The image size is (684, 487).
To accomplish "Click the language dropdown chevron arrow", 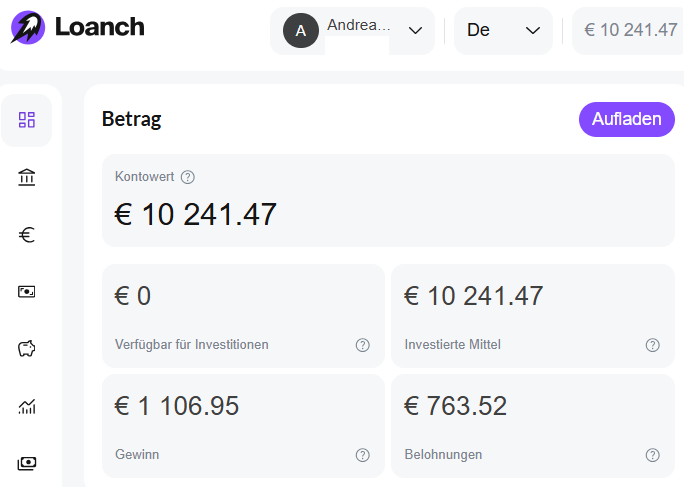I will point(533,31).
